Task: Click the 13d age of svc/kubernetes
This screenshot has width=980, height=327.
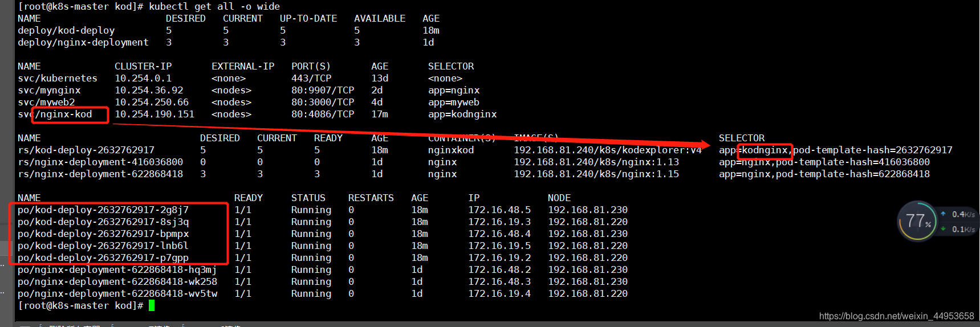Action: pyautogui.click(x=380, y=78)
